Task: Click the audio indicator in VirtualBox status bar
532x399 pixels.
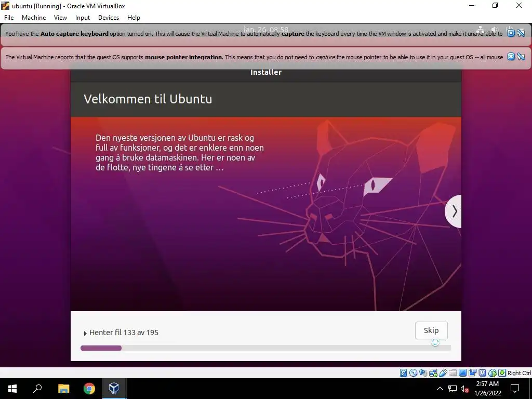Action: click(x=423, y=373)
